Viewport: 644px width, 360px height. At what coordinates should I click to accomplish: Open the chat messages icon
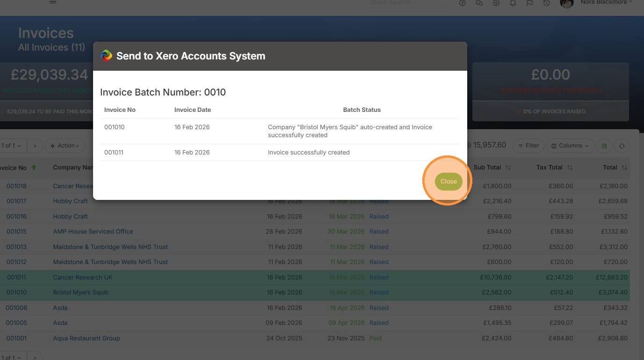coord(479,3)
